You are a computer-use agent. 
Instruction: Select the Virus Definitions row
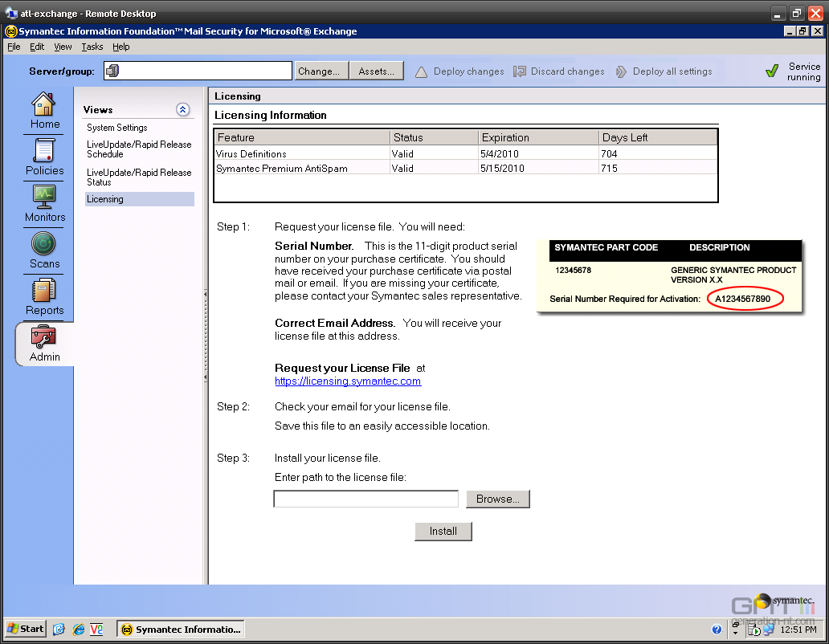tap(466, 153)
